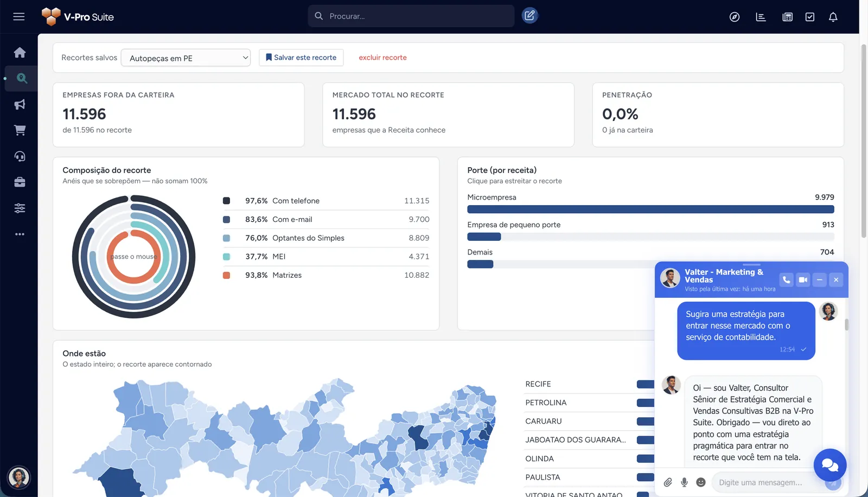Open the tasks checkbox icon in the top bar
The width and height of the screenshot is (868, 497).
click(810, 17)
